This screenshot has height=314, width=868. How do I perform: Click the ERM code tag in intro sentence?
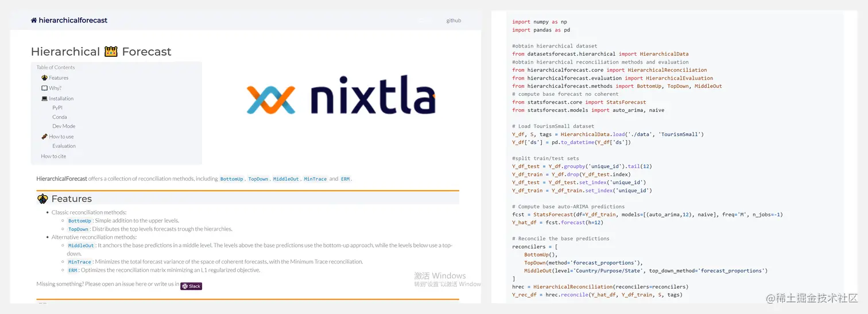[345, 179]
